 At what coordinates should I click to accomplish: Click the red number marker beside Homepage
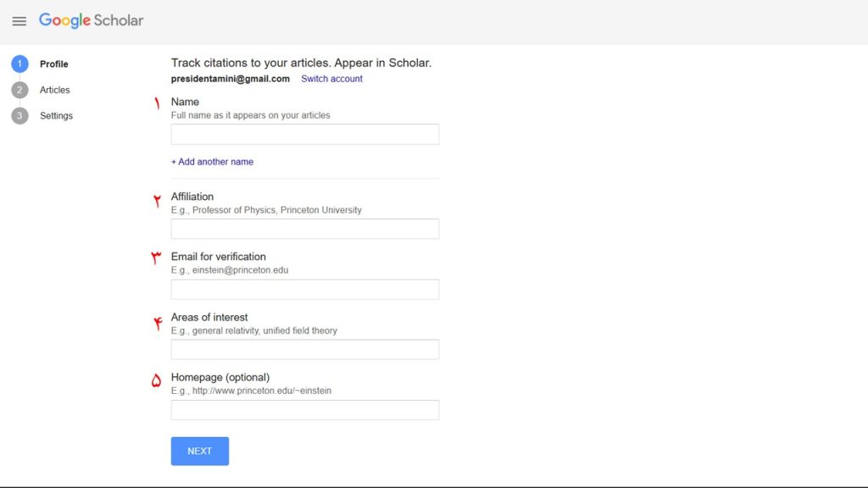156,381
